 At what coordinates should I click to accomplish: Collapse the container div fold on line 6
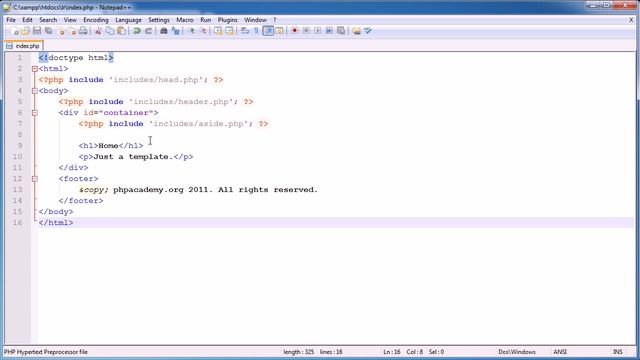click(35, 113)
